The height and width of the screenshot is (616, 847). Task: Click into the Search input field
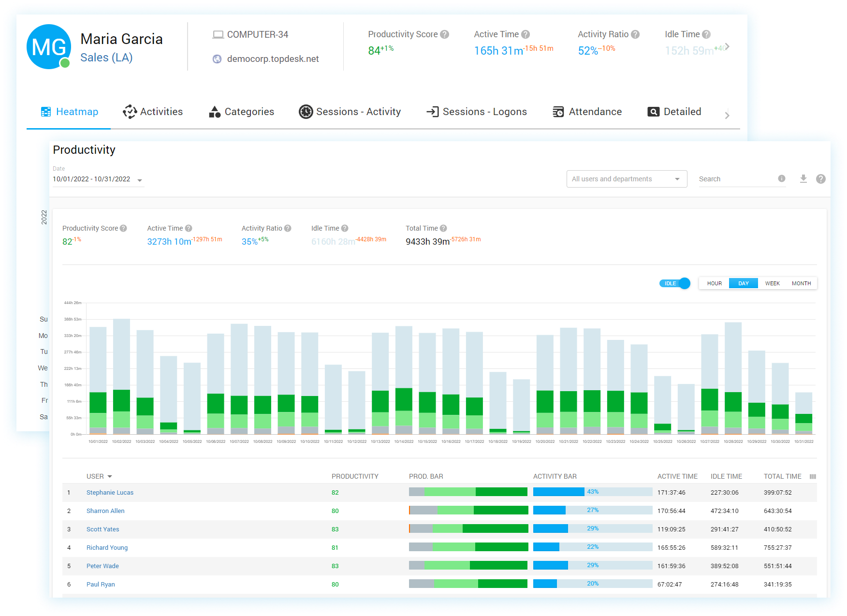point(735,179)
